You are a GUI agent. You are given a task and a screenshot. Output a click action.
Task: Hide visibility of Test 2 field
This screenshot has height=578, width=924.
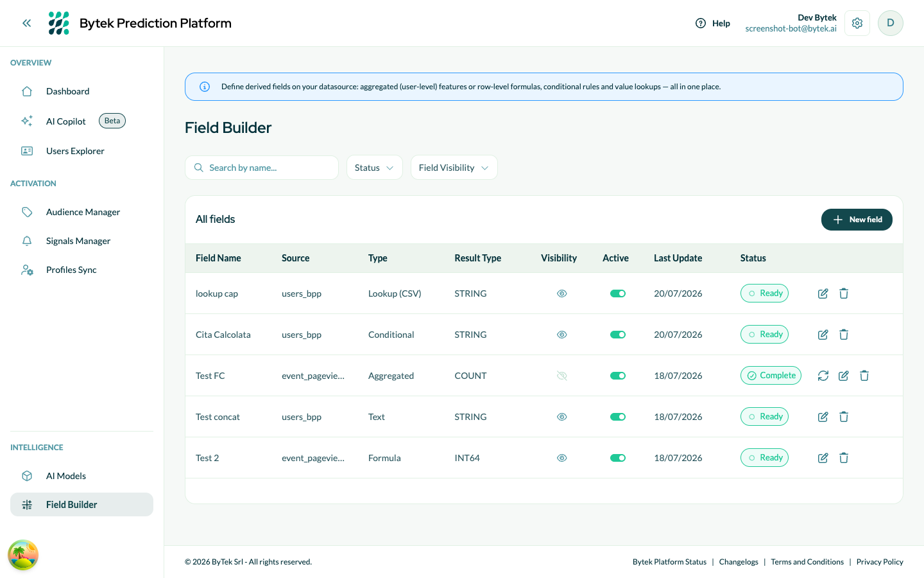click(562, 458)
